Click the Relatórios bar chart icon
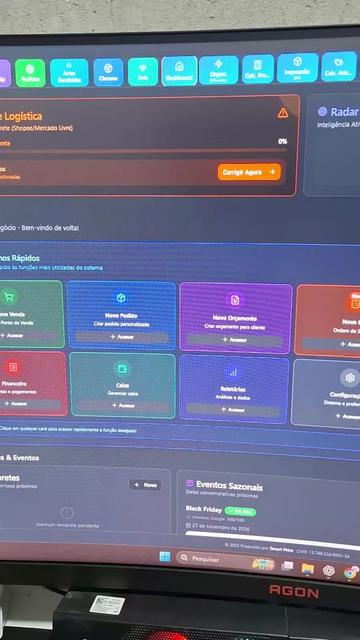Viewport: 360px width, 640px height. pyautogui.click(x=233, y=372)
